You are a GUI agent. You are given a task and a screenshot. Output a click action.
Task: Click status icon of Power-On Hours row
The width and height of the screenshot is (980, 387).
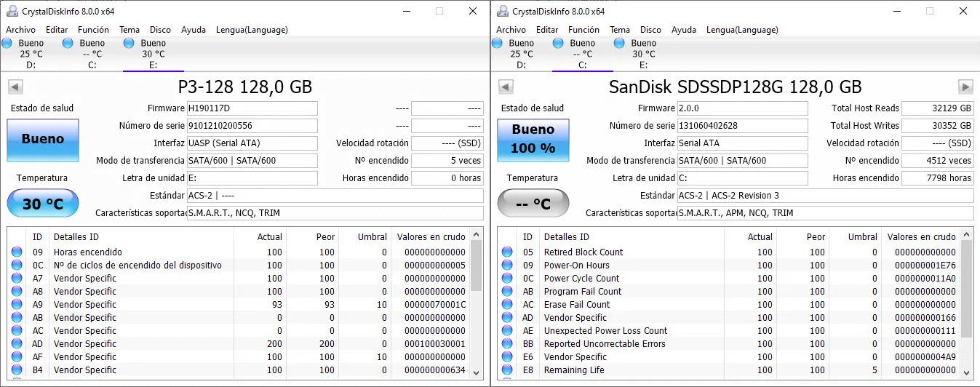[x=507, y=266]
